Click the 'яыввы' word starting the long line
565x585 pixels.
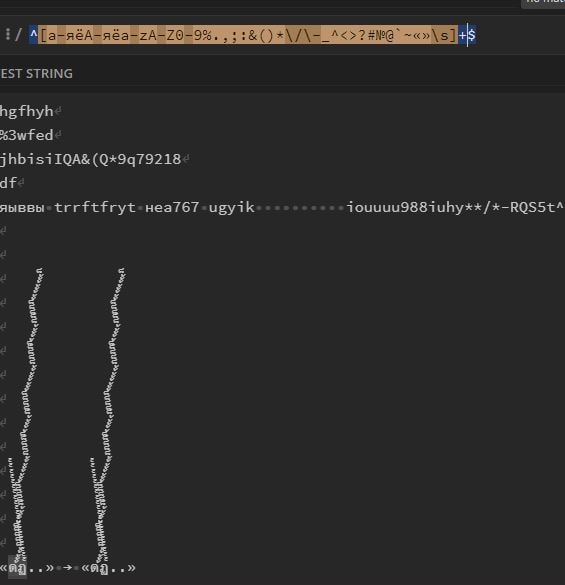click(22, 207)
